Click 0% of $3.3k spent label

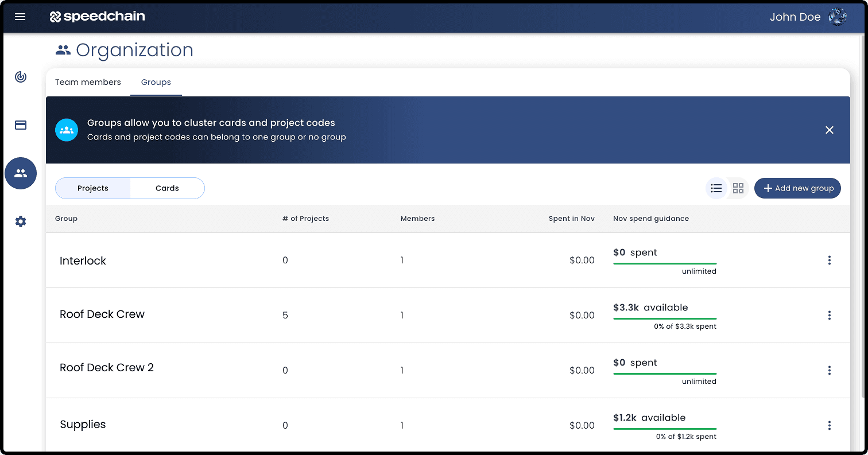[685, 326]
